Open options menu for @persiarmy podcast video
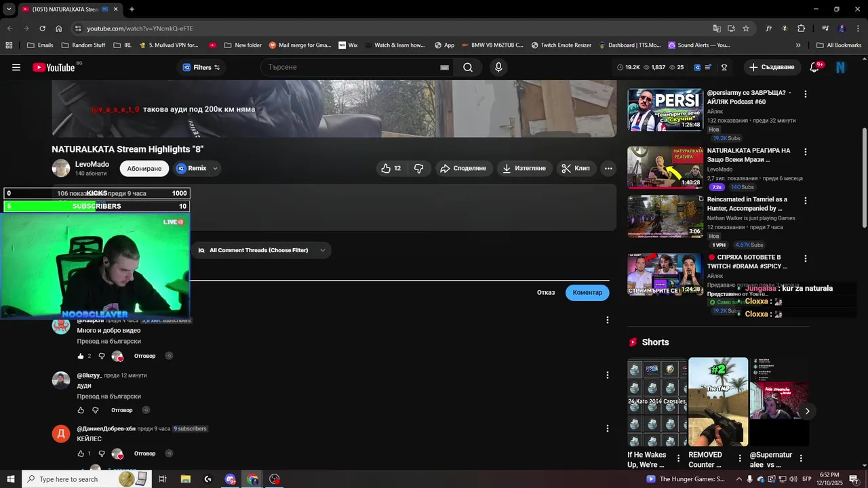868x488 pixels. pos(806,94)
